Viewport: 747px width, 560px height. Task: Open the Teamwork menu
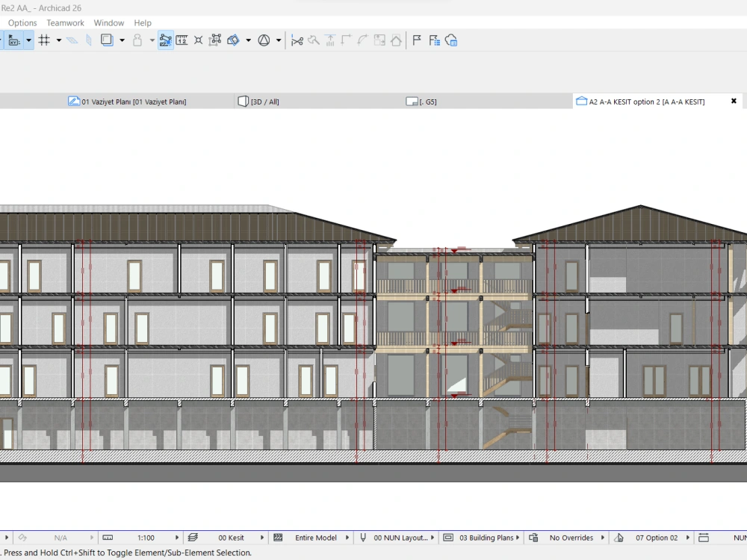[65, 22]
